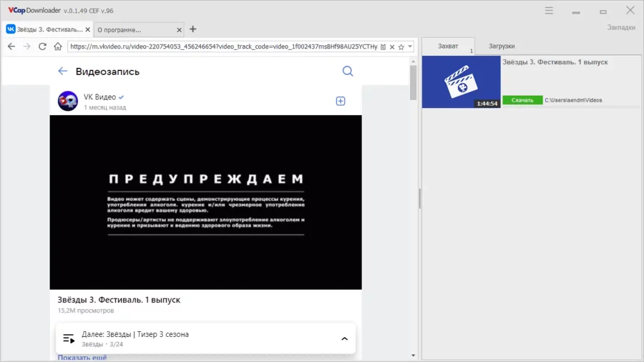The image size is (644, 362).
Task: Open VK Видео channel avatar
Action: (68, 101)
